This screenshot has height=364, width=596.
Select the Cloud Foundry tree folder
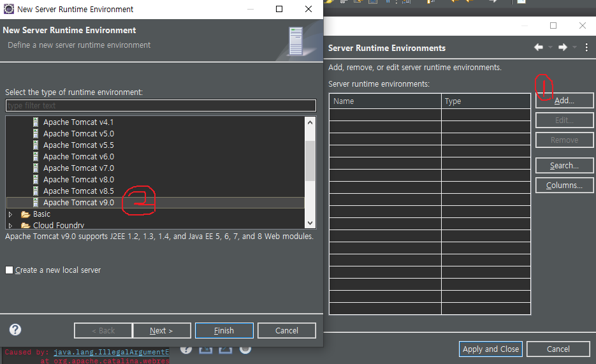click(59, 225)
